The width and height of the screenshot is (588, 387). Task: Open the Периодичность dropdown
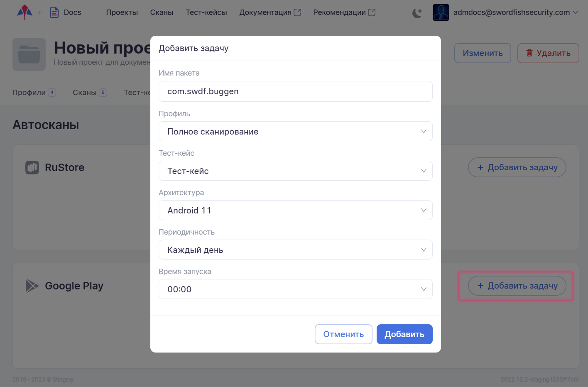click(x=295, y=250)
